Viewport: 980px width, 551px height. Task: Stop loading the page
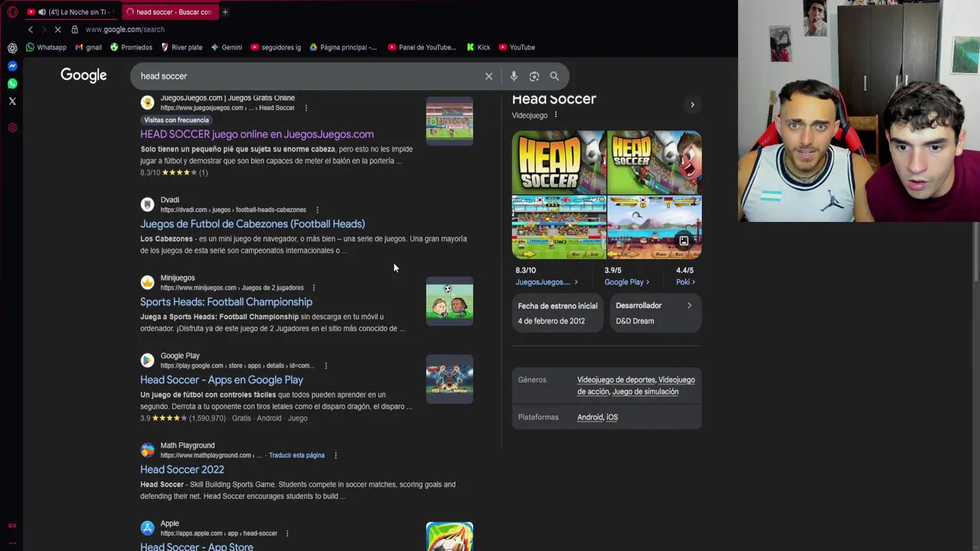click(57, 29)
